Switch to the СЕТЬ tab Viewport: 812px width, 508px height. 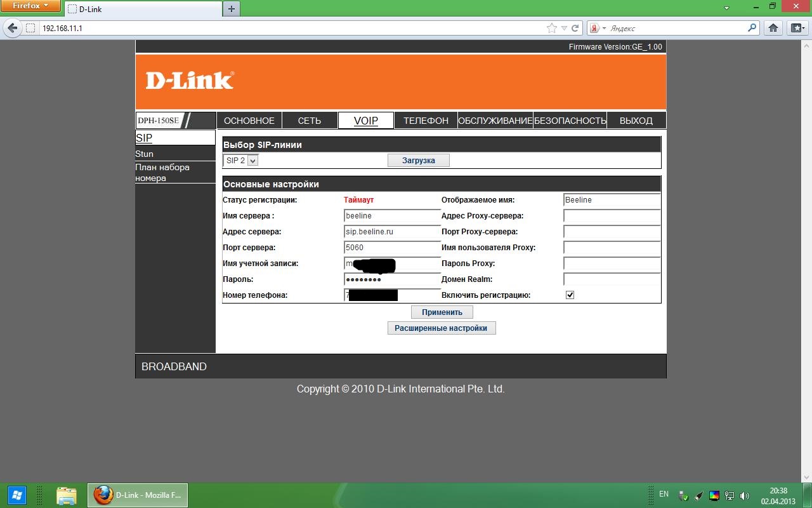(x=310, y=121)
